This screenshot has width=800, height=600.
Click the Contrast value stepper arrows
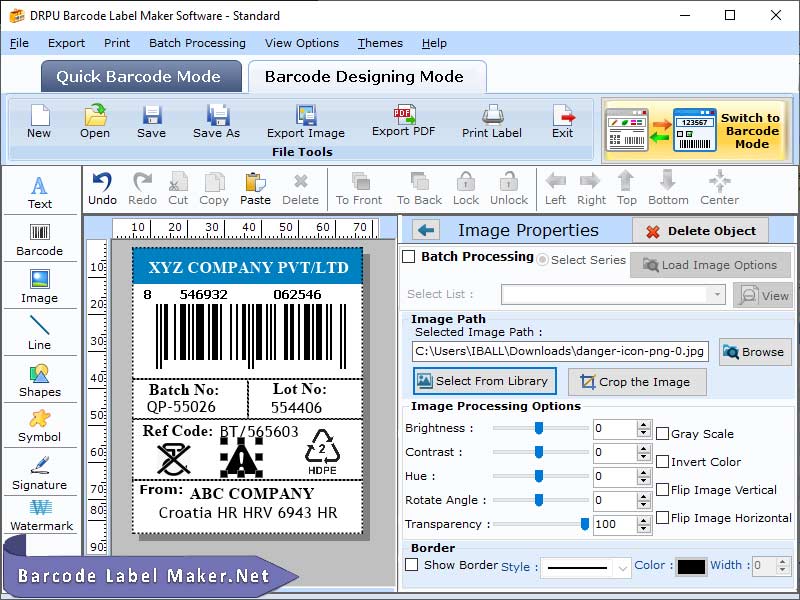click(644, 452)
